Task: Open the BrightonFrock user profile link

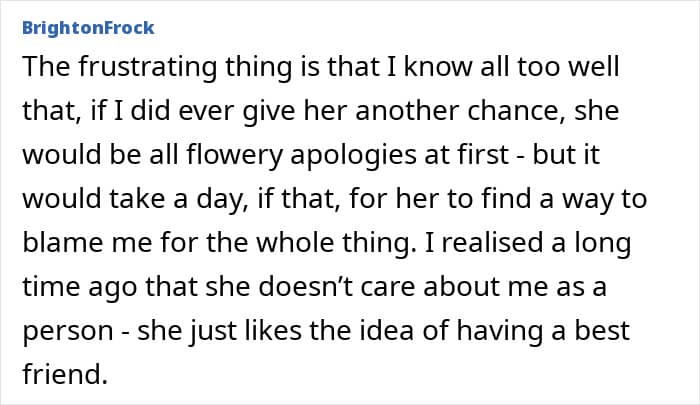Action: coord(88,28)
